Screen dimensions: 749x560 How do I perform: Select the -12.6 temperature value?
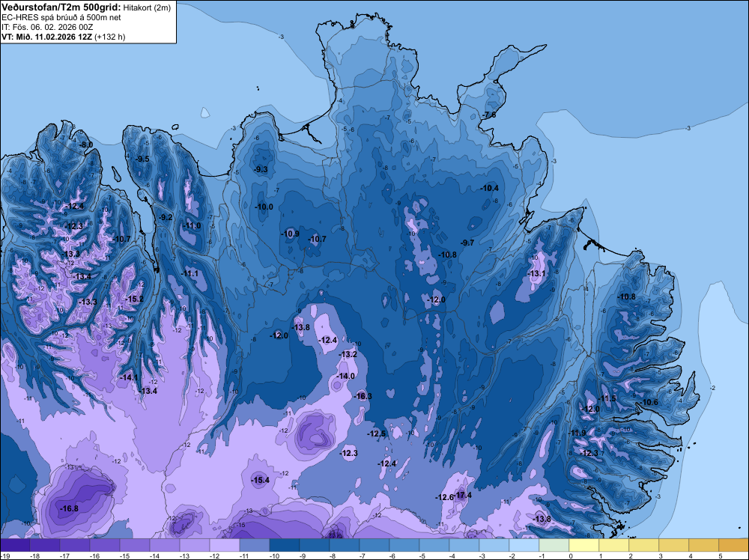(x=444, y=497)
